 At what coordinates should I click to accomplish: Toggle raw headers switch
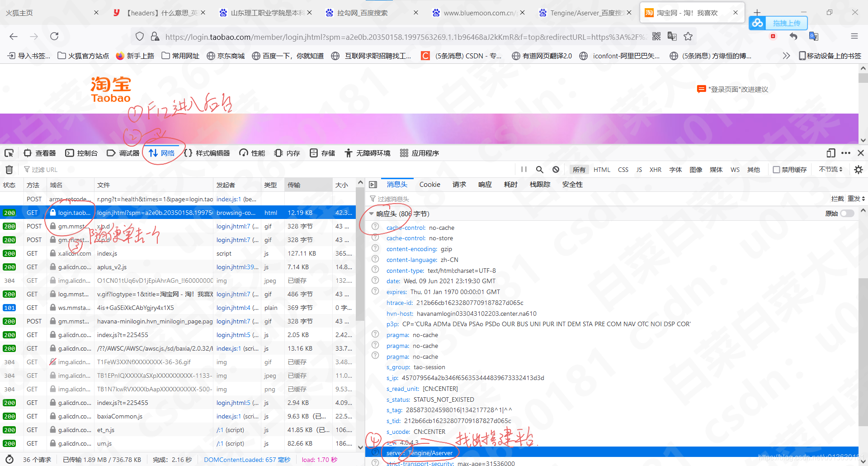point(847,214)
